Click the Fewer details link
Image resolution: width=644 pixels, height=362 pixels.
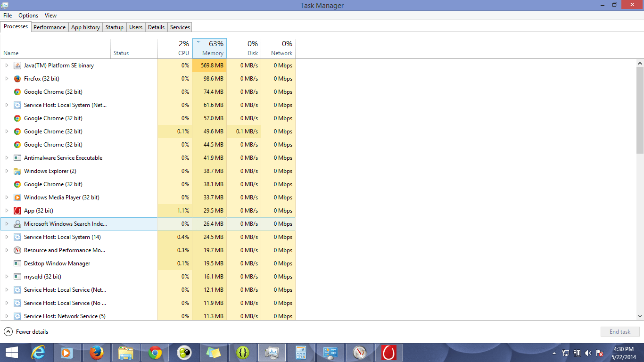point(32,332)
